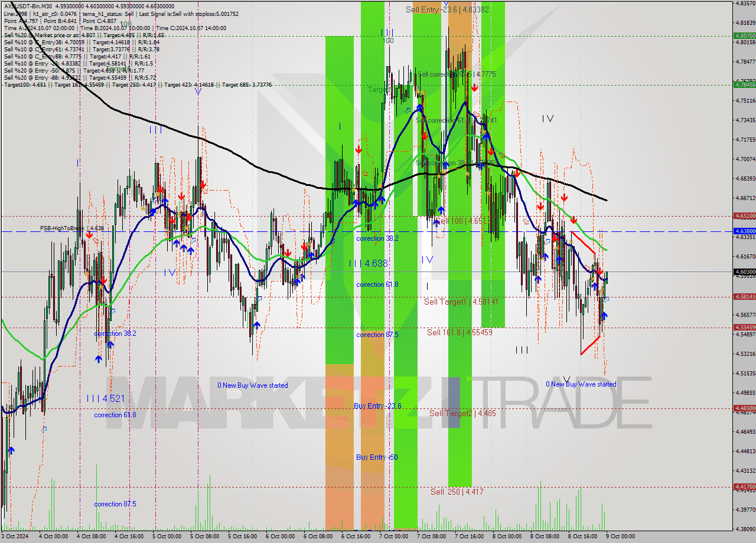Click the '8 Oct 08:00' time axis label
Viewport: 756px width, 543px height.
point(545,537)
